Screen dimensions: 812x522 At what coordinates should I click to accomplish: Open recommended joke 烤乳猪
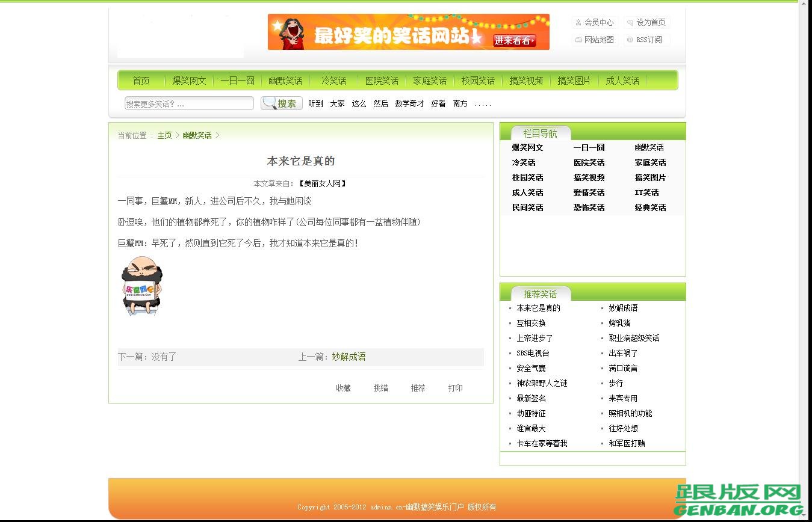pyautogui.click(x=619, y=323)
